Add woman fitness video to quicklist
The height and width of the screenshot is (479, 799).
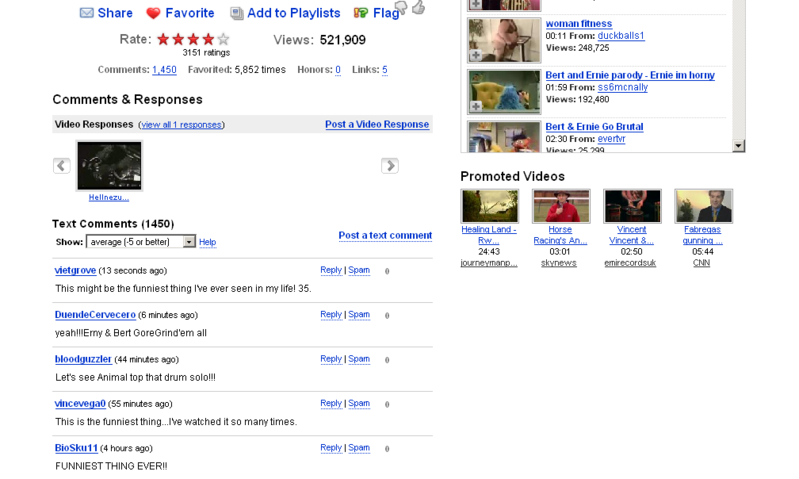476,55
